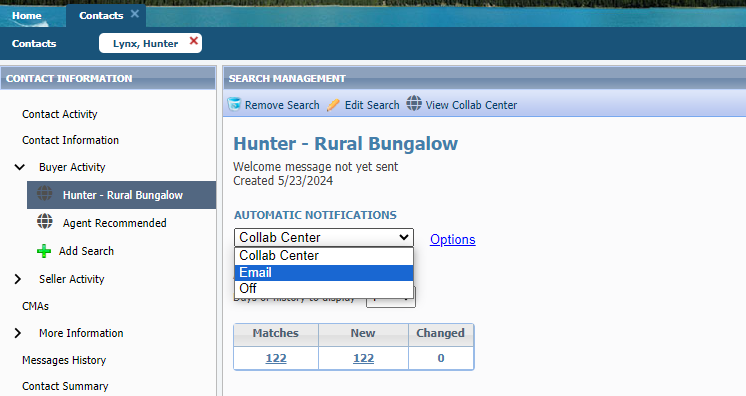Click the green plus Add Search icon
The height and width of the screenshot is (396, 746).
click(x=44, y=251)
